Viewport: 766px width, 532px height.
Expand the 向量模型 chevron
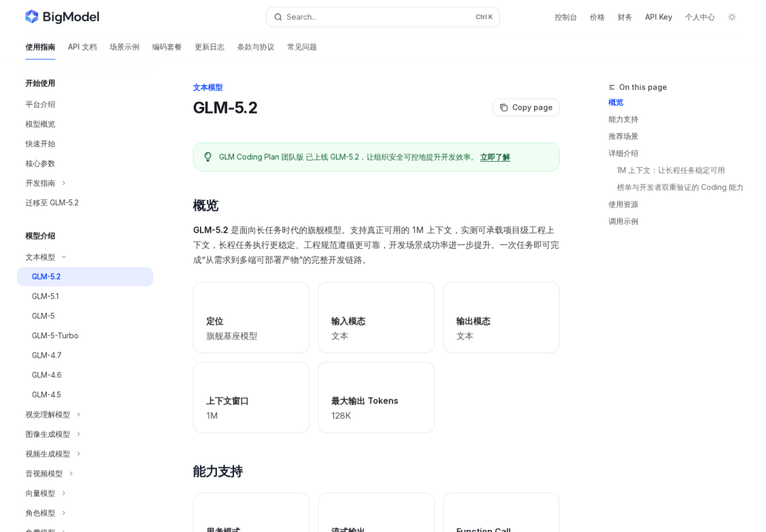[x=64, y=494]
